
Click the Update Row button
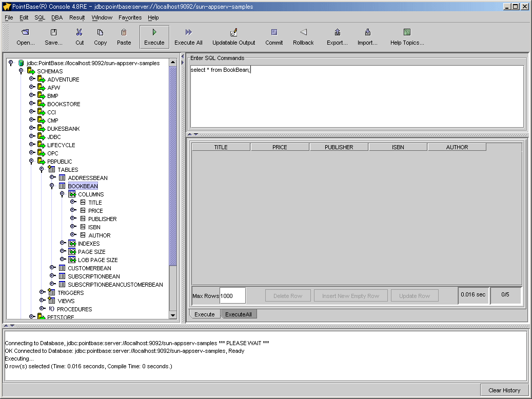pyautogui.click(x=415, y=295)
